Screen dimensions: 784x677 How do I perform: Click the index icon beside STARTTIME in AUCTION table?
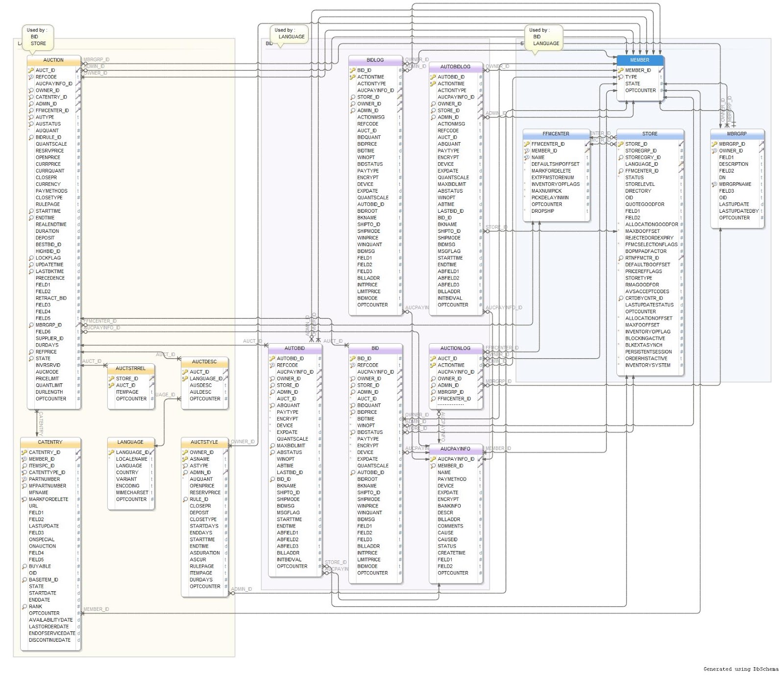31,211
